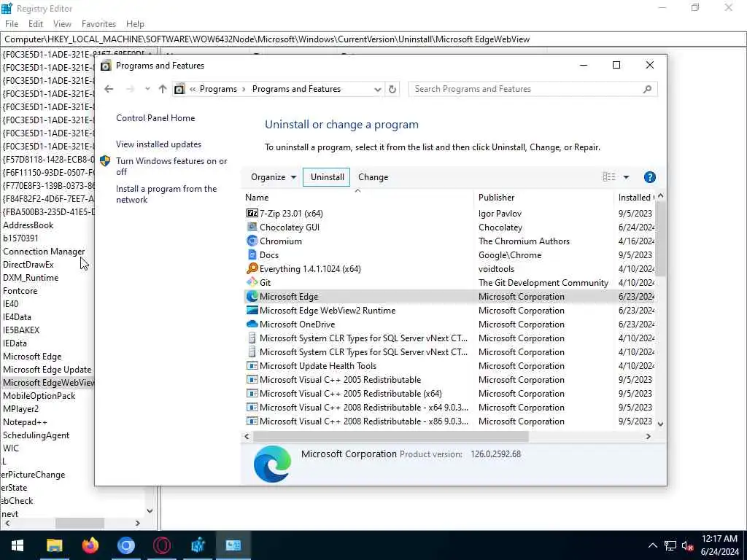747x560 pixels.
Task: Open the Programs and Features help
Action: tap(649, 177)
